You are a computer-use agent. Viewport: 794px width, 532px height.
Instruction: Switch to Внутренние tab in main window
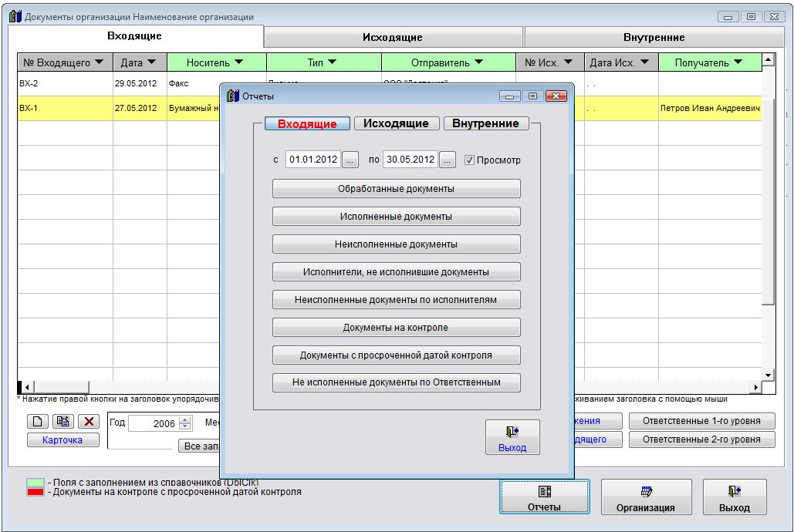654,38
